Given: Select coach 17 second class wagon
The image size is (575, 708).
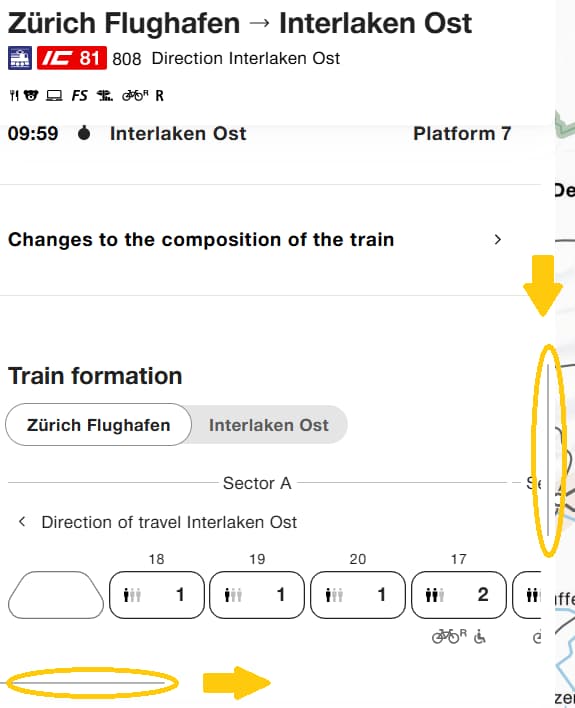Looking at the screenshot, I should (458, 595).
